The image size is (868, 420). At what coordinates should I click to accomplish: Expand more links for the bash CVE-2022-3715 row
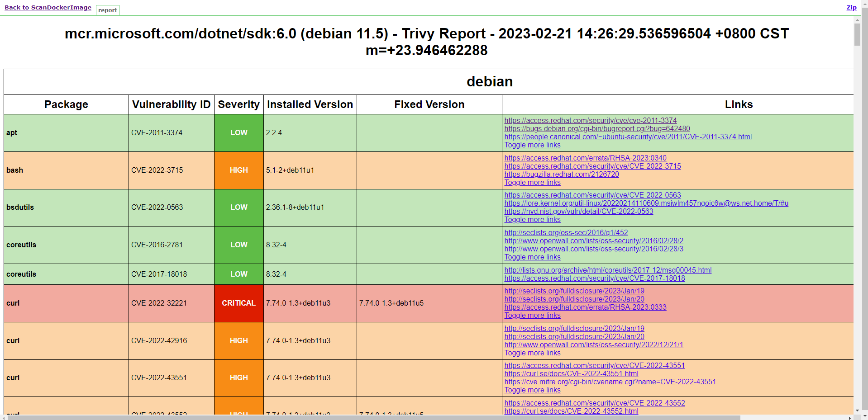[x=532, y=182]
